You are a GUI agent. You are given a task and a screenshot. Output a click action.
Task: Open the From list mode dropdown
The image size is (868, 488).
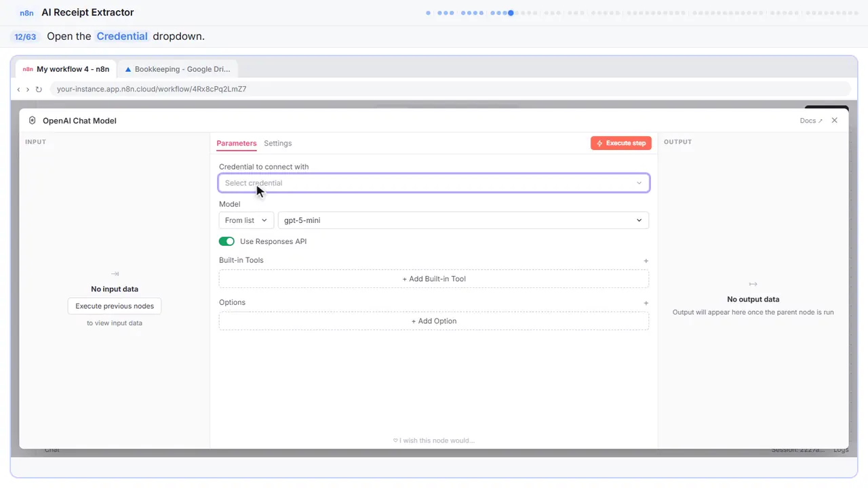click(246, 220)
